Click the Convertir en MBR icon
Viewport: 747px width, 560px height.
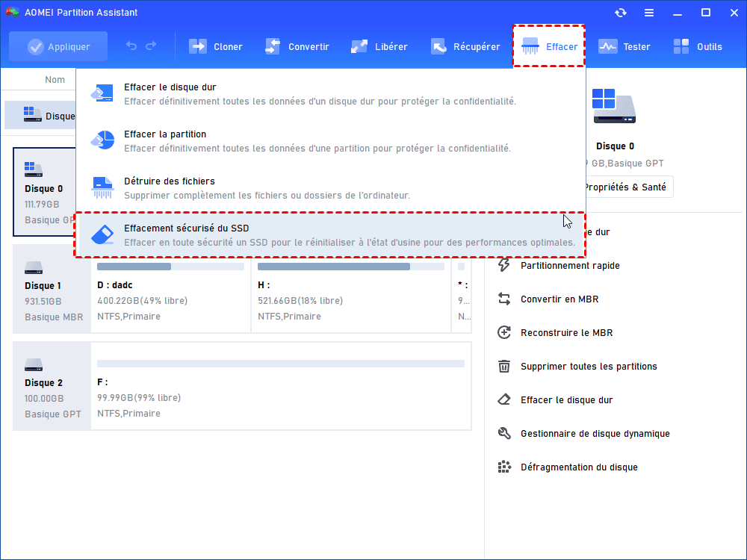click(505, 299)
